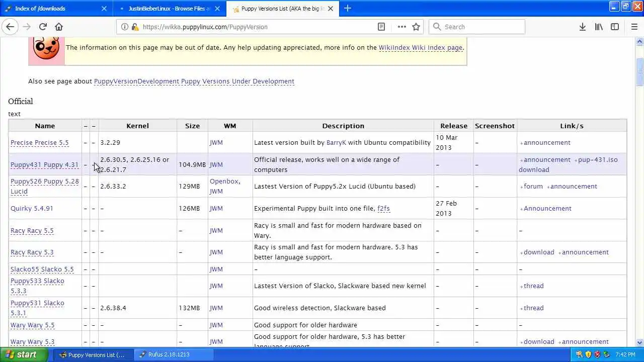Screen dimensions: 644x362
Task: Switch to JustinBieberLinux Browse Files tab
Action: (169, 9)
